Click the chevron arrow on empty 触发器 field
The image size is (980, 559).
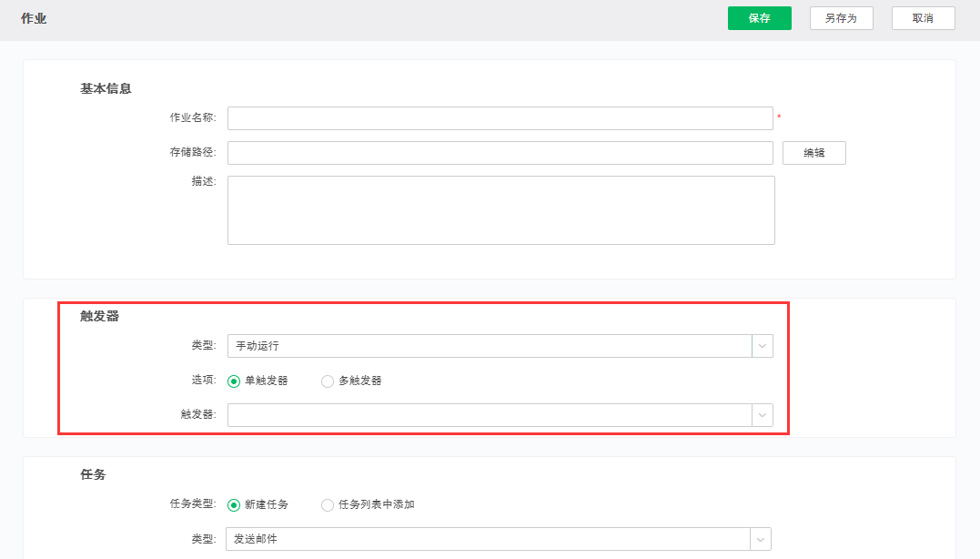(x=763, y=415)
